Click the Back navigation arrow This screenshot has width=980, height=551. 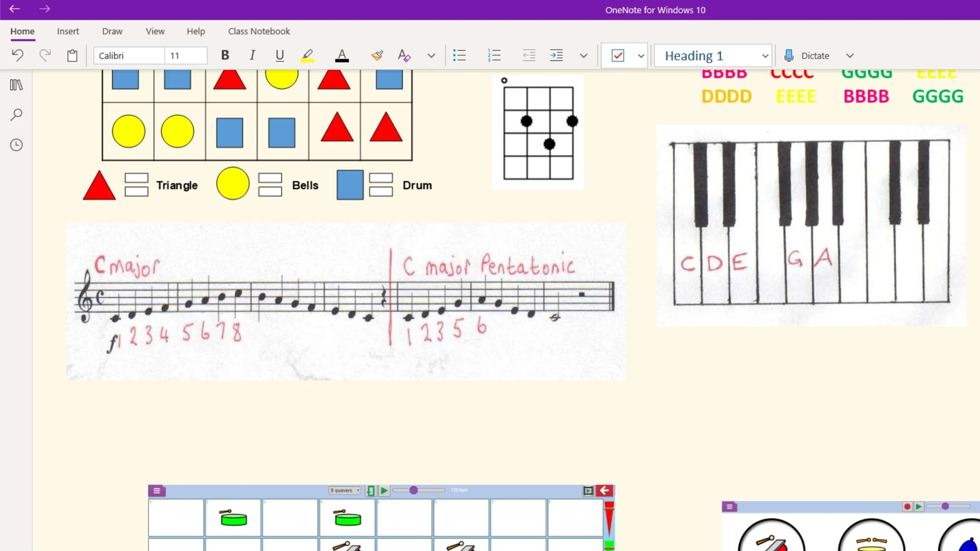click(15, 9)
